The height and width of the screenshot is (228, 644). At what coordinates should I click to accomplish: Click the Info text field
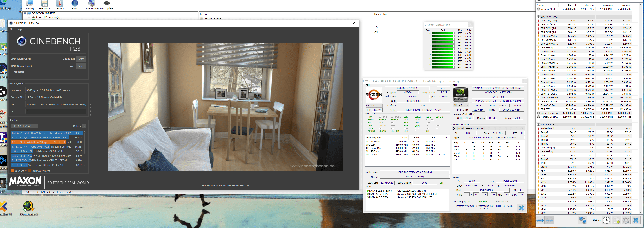56,112
